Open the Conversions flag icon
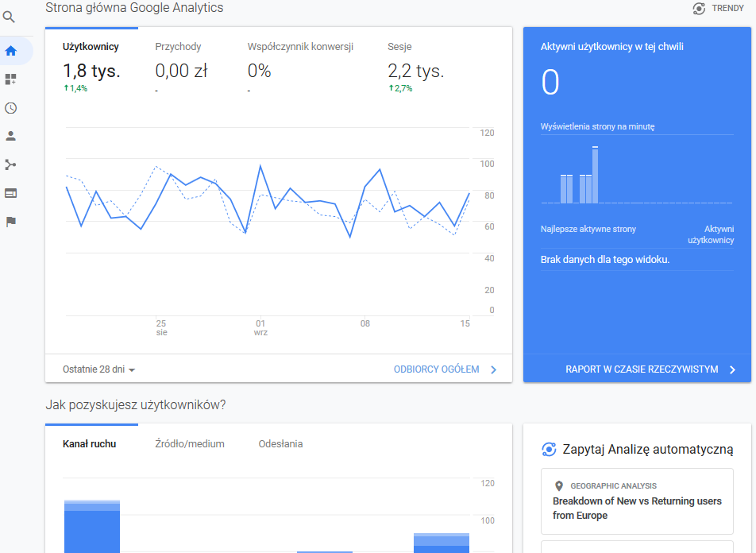756x553 pixels. coord(11,222)
